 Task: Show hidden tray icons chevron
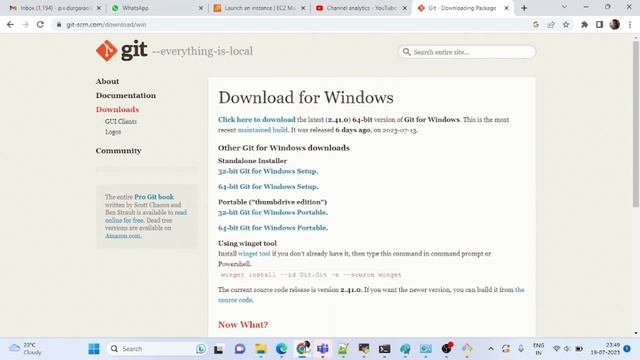click(x=491, y=349)
